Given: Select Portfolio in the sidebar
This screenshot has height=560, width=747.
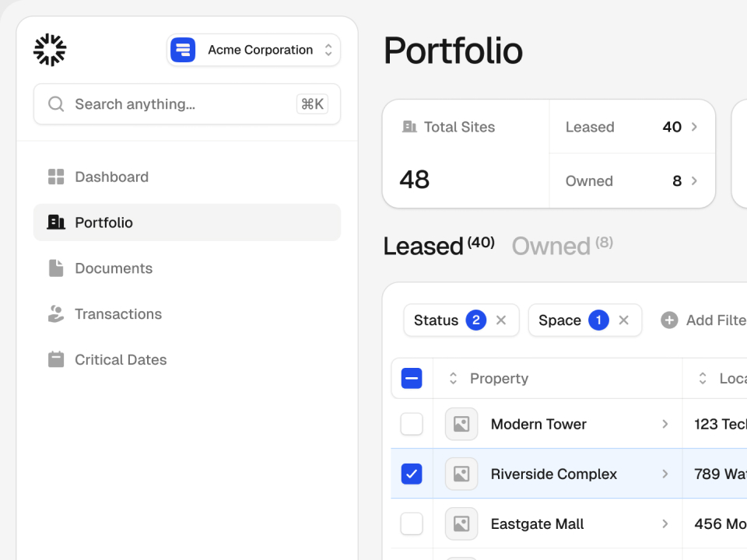Looking at the screenshot, I should (x=187, y=222).
